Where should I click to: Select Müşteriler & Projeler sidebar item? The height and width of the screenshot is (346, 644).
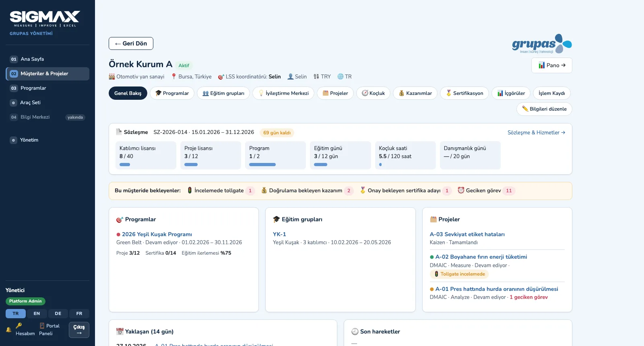tap(47, 74)
